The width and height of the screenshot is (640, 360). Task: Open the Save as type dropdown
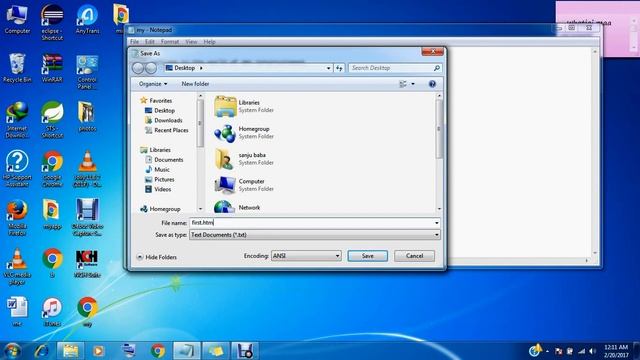315,235
